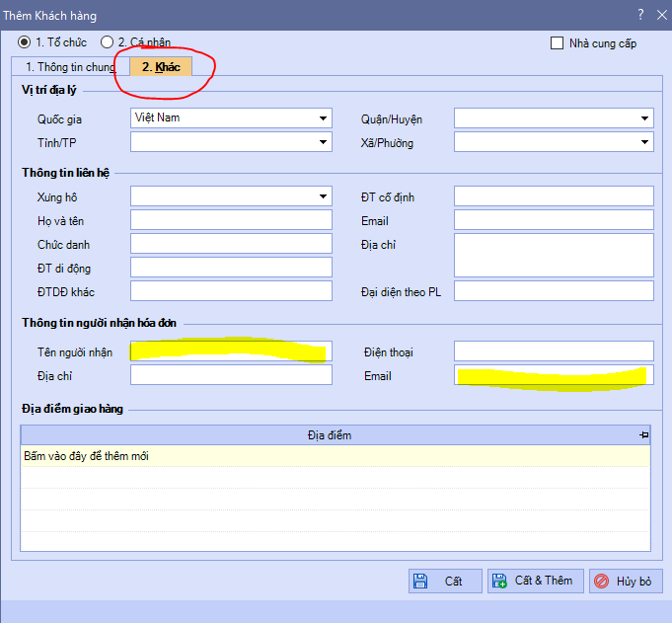The height and width of the screenshot is (623, 672).
Task: Enable the Nhà cung cấp checkbox
Action: click(558, 42)
